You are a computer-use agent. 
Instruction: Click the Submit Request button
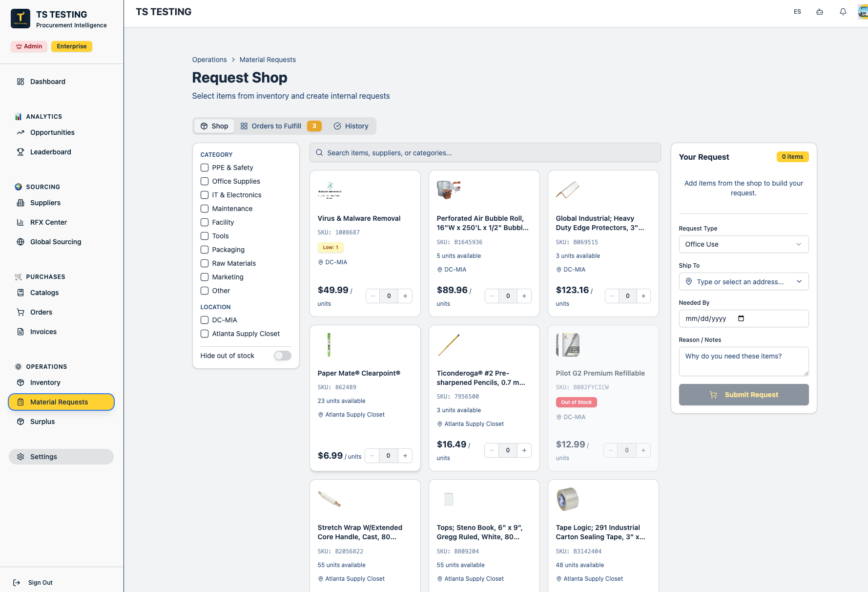tap(744, 395)
